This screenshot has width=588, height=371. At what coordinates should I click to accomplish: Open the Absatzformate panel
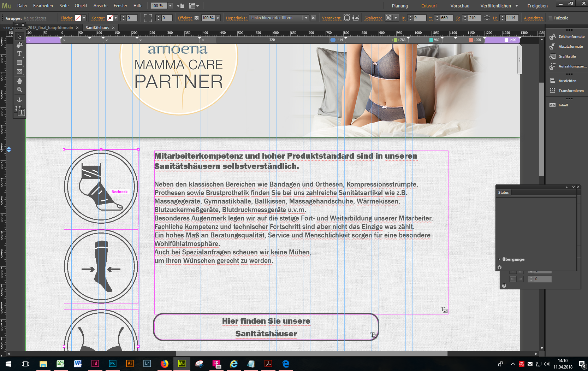click(566, 46)
